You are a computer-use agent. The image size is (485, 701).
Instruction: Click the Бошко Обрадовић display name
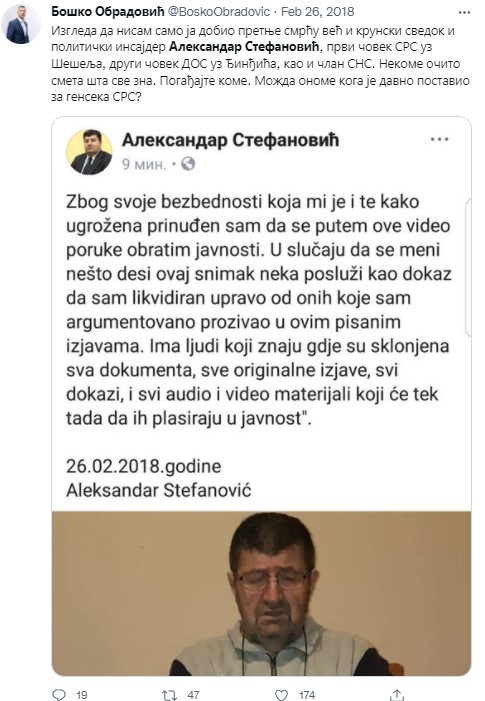[108, 11]
